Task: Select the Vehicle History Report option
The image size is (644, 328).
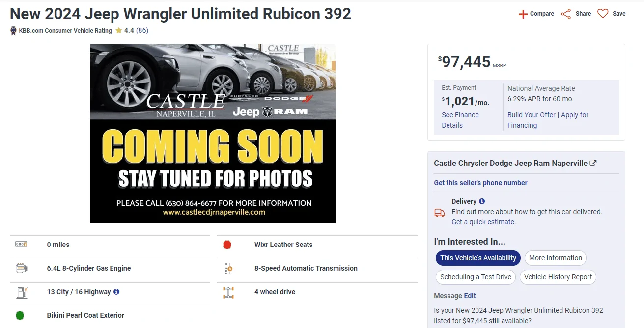Action: 558,277
